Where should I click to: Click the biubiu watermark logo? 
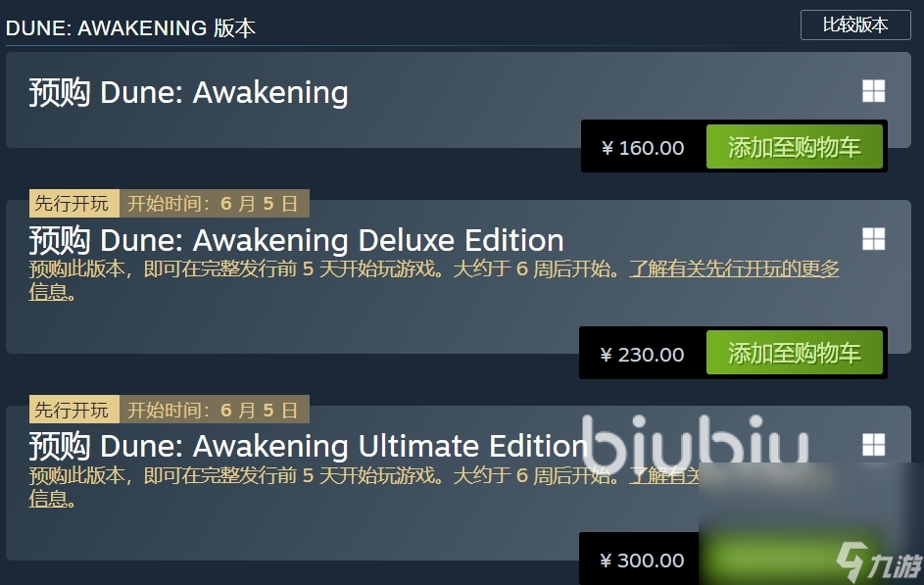click(696, 443)
